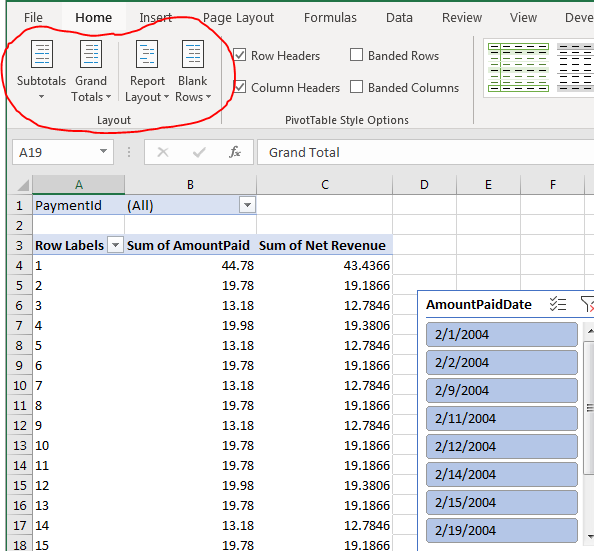This screenshot has width=594, height=551.
Task: Clear the AmountPaidDate slicer filter
Action: pyautogui.click(x=588, y=304)
